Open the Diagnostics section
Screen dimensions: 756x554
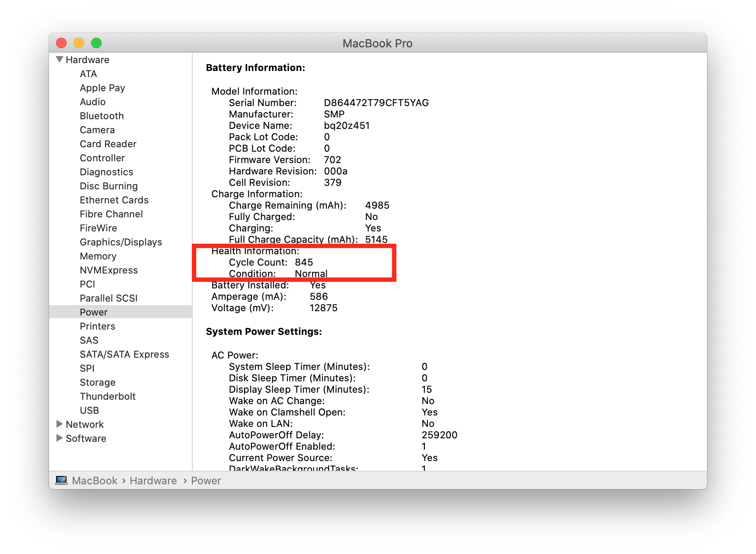[x=106, y=172]
